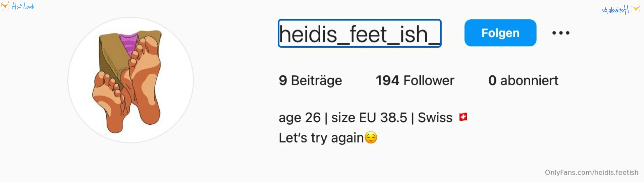Click the Swiss flag emoji in bio
This screenshot has width=644, height=182.
click(463, 117)
